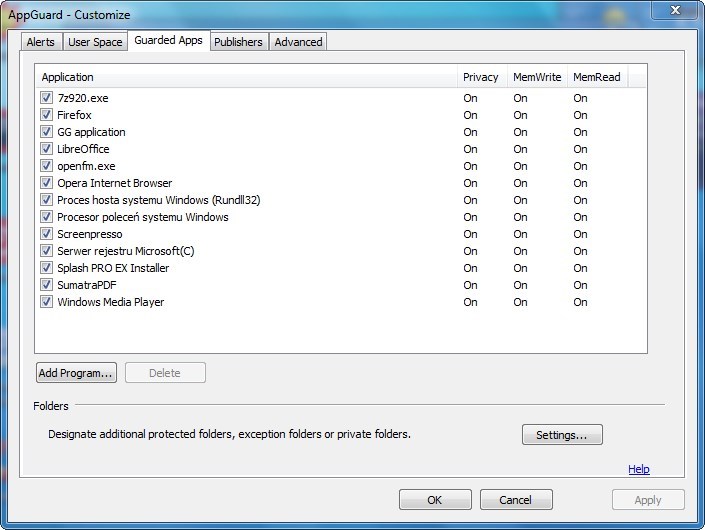Screen dimensions: 705x530
Task: Go to the Publishers tab
Action: 238,42
